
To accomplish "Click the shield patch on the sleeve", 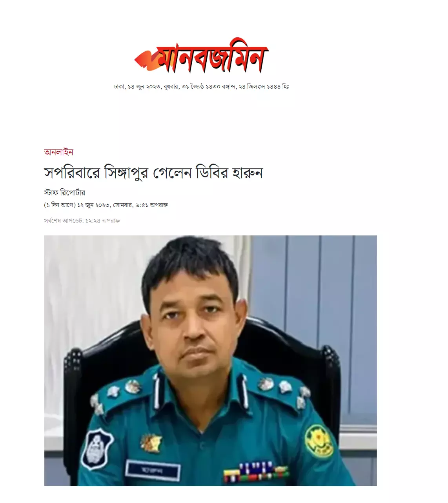I will pyautogui.click(x=97, y=448).
